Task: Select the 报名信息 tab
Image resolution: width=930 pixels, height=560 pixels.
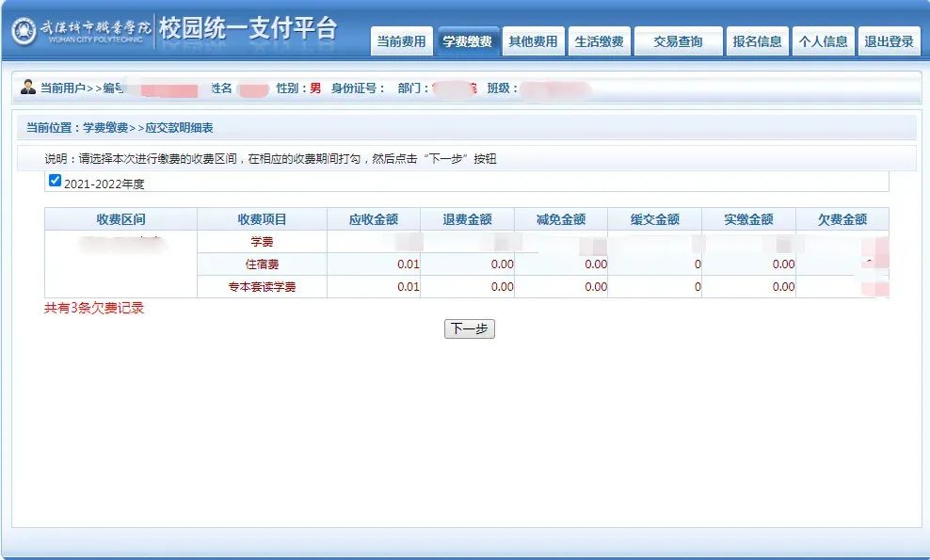Action: [757, 41]
